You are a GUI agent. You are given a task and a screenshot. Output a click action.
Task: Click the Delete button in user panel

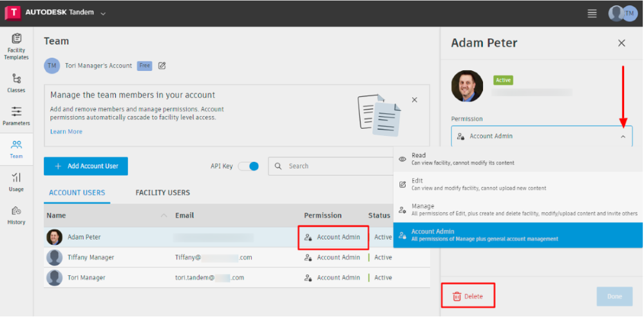(468, 296)
